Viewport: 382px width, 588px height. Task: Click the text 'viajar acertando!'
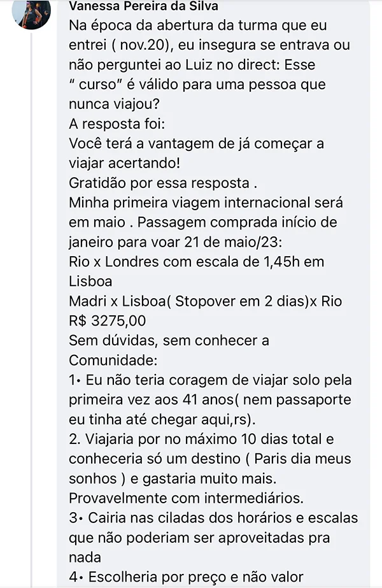tap(124, 163)
